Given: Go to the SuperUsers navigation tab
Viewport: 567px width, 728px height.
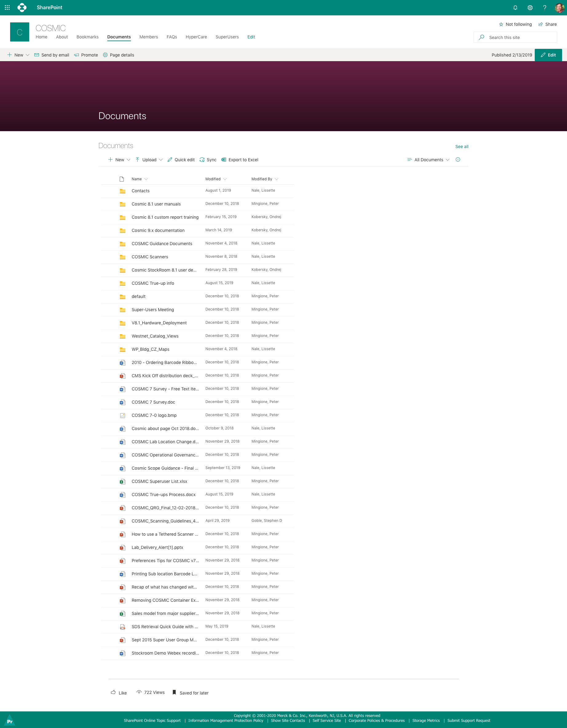Looking at the screenshot, I should [x=227, y=37].
